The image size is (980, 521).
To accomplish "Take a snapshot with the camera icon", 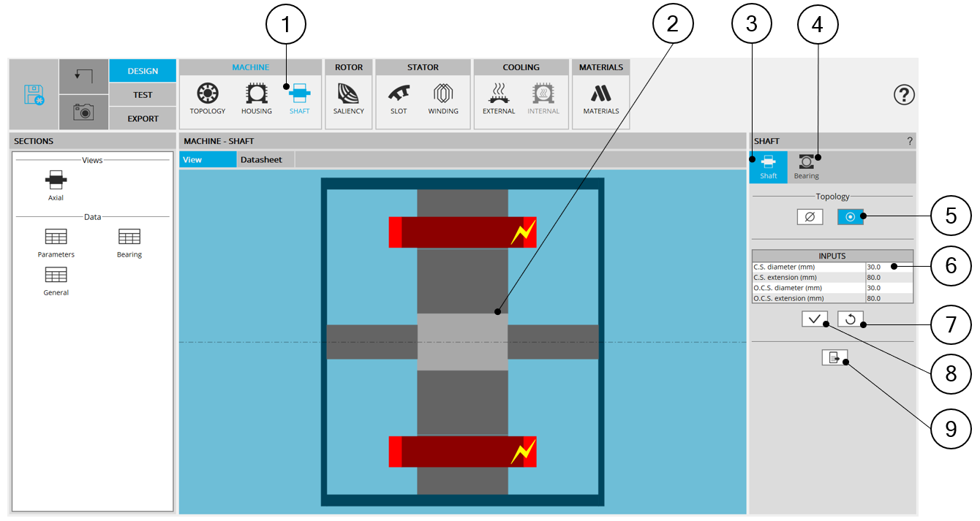I will pyautogui.click(x=83, y=112).
